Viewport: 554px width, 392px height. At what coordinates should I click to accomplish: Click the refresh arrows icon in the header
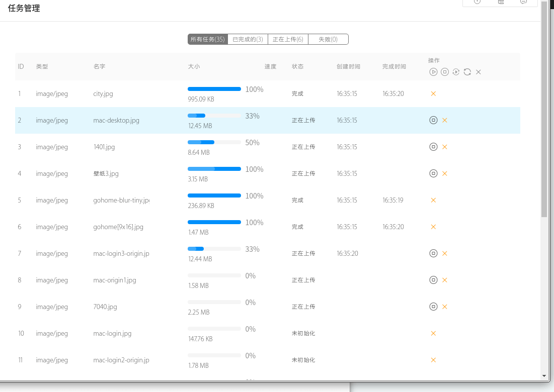click(467, 72)
